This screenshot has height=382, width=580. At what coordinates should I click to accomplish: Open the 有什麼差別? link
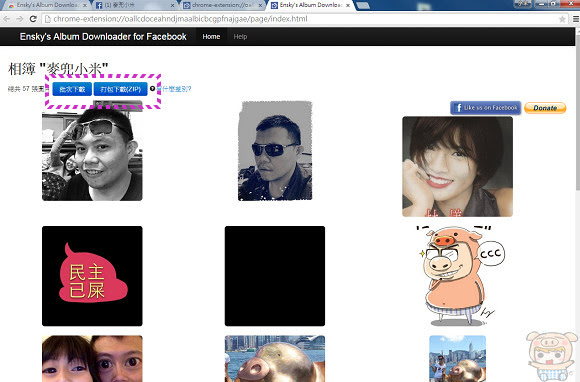[x=174, y=89]
